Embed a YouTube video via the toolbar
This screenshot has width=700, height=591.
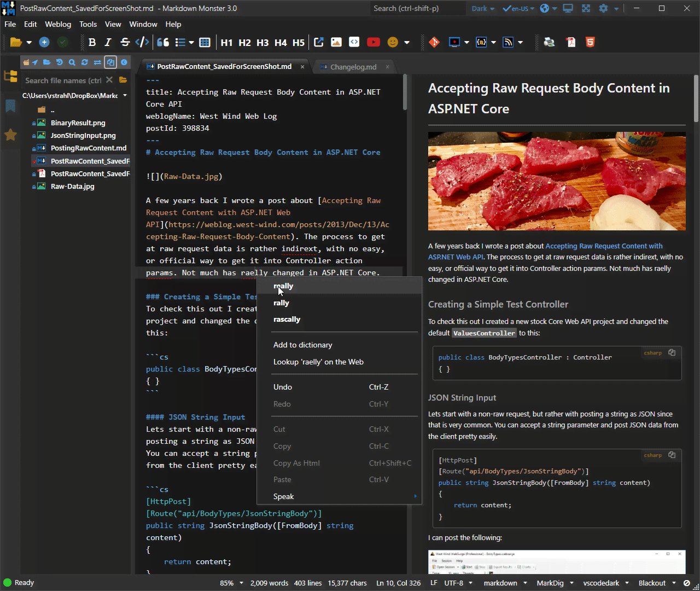pyautogui.click(x=374, y=42)
